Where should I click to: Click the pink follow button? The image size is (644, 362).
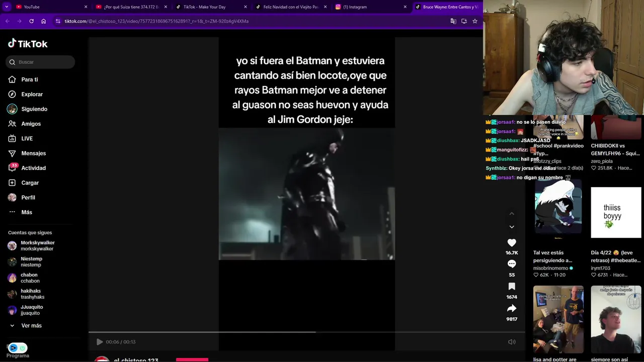[x=192, y=360]
